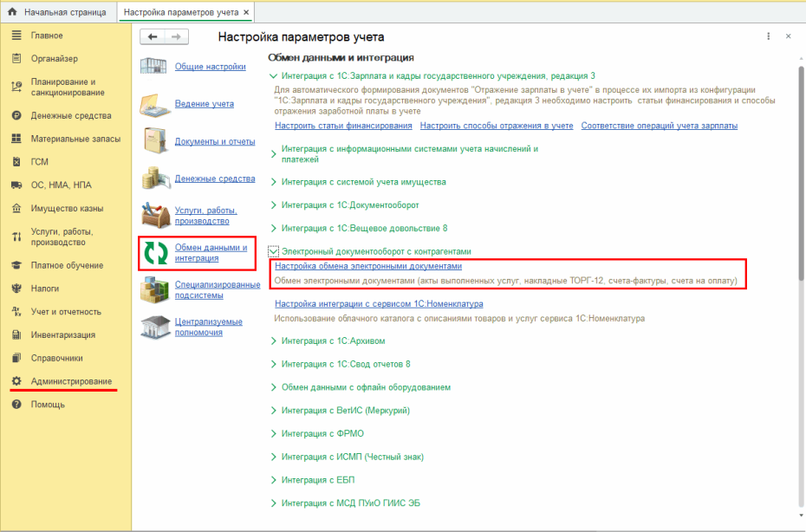
Task: Collapse Интеграция с 1С:Зарплата и кадры section
Action: point(274,76)
